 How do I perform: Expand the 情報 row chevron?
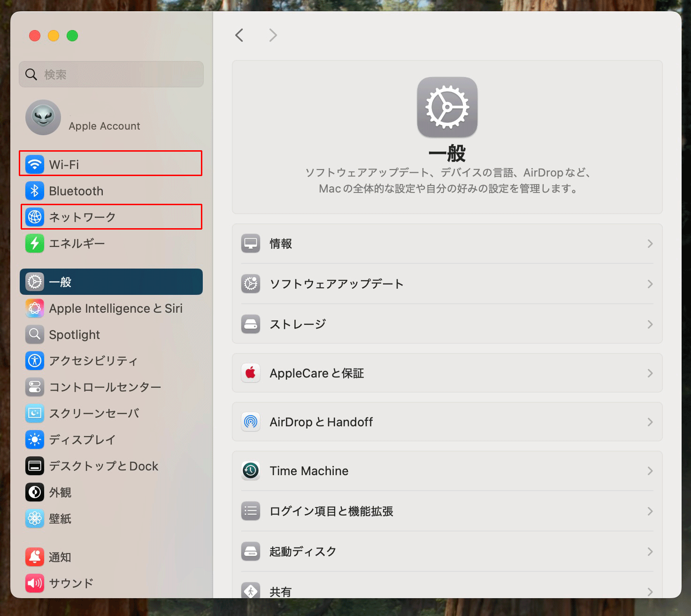(x=650, y=244)
